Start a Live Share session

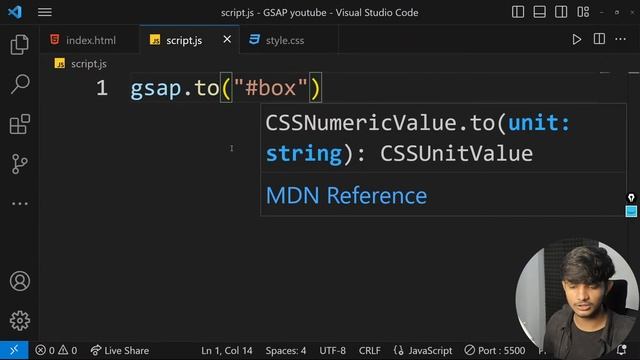(x=120, y=350)
